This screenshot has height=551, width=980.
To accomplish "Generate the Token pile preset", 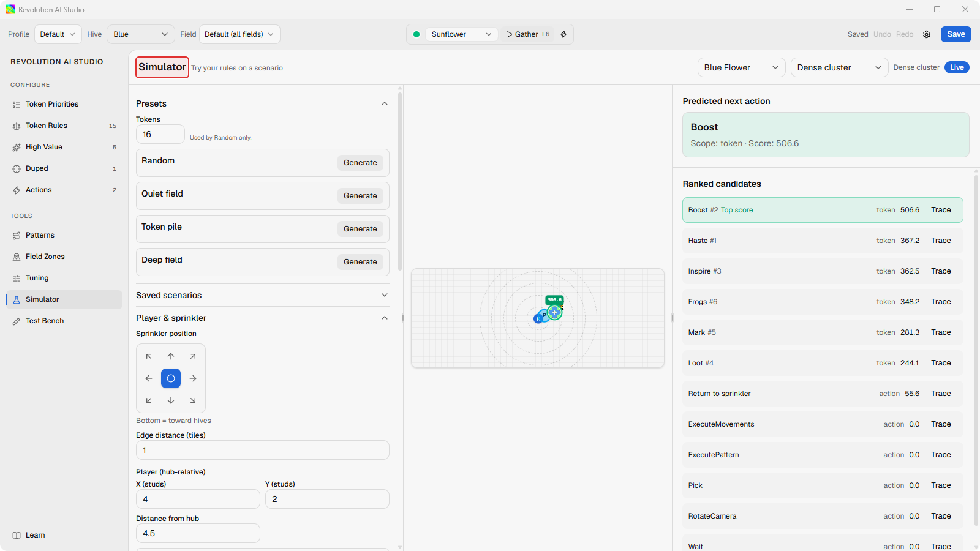I will point(360,229).
